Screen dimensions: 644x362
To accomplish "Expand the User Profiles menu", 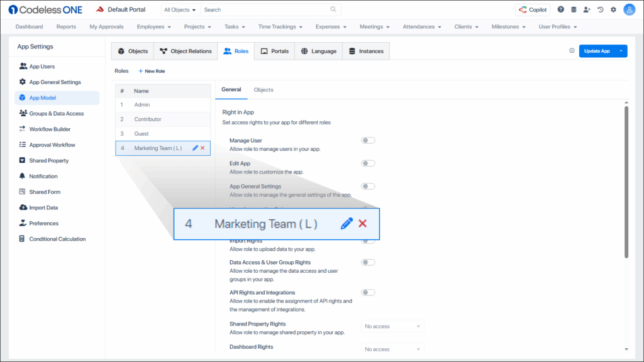I will [x=558, y=26].
